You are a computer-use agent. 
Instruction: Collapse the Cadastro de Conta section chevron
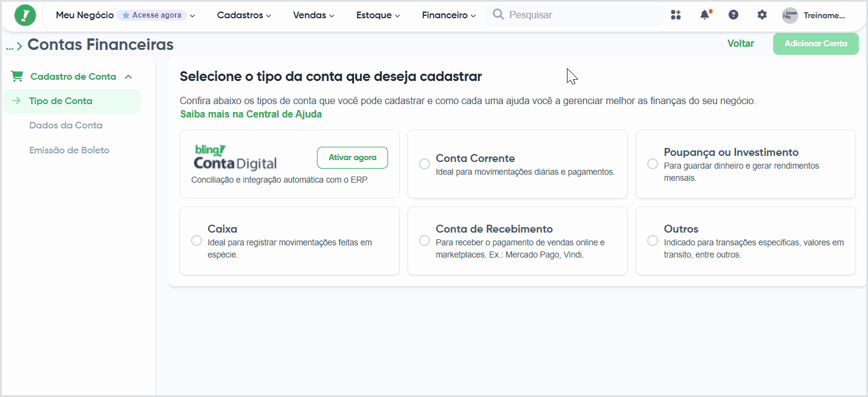[128, 77]
